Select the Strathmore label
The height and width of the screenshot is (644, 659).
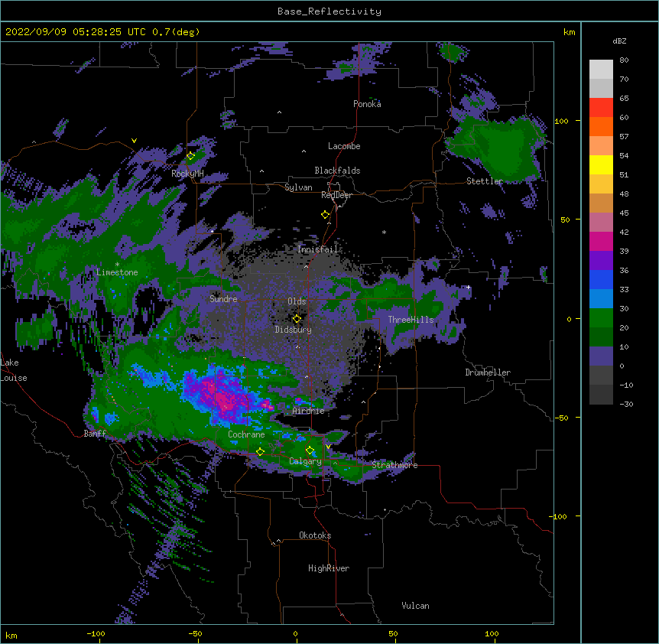point(394,465)
